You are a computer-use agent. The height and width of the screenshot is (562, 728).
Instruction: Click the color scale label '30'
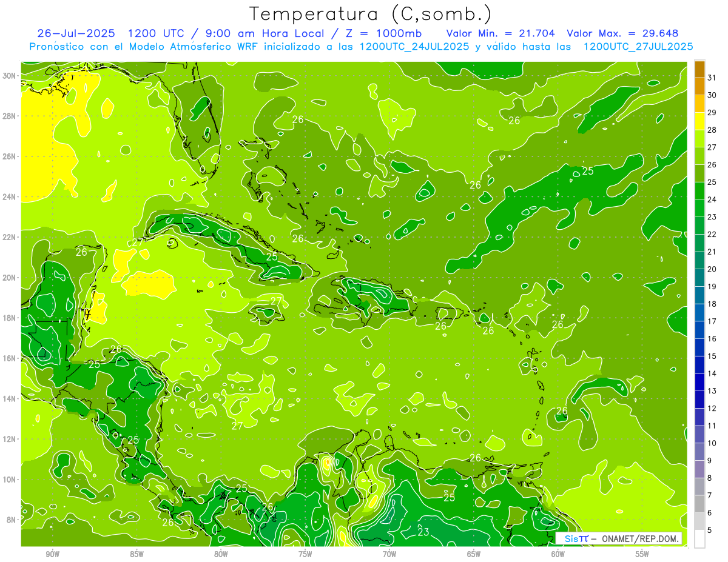[x=712, y=95]
